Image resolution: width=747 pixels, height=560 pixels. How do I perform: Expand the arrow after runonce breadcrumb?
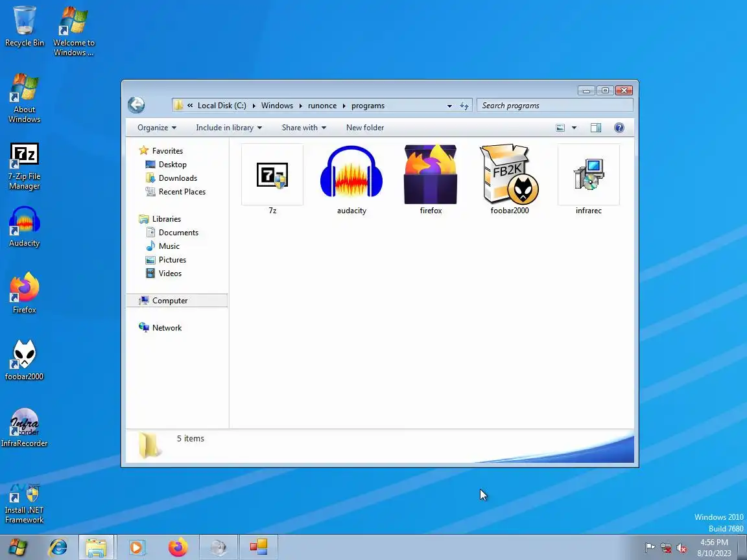click(x=344, y=106)
